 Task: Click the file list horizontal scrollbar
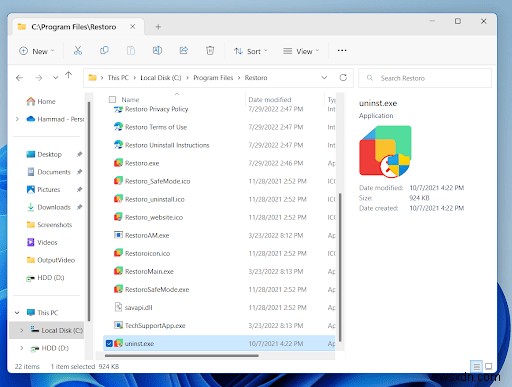182,356
